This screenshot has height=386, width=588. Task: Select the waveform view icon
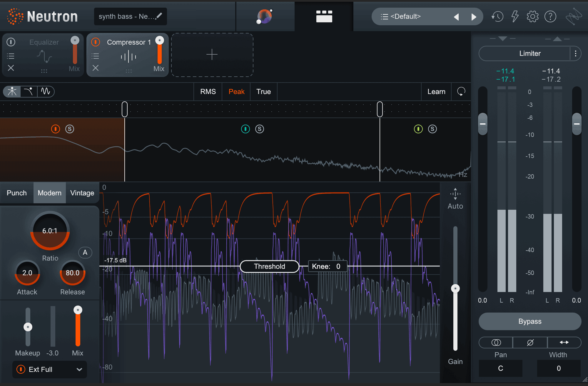pyautogui.click(x=46, y=91)
